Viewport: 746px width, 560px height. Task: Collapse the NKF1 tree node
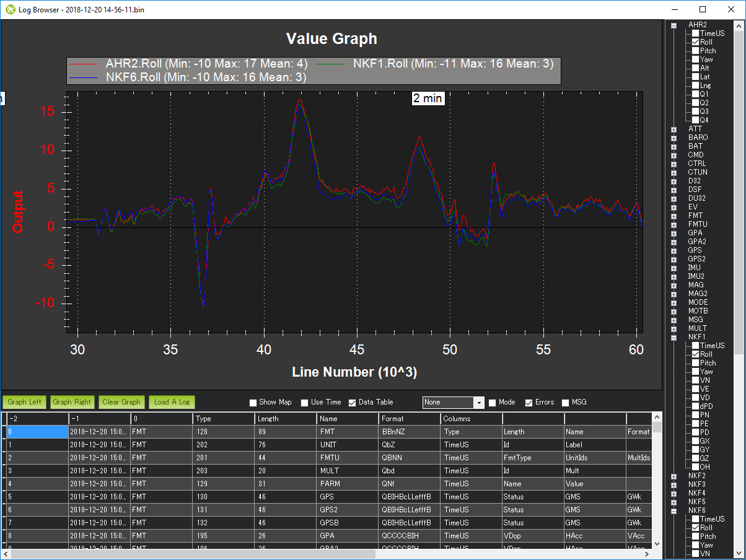(x=674, y=337)
